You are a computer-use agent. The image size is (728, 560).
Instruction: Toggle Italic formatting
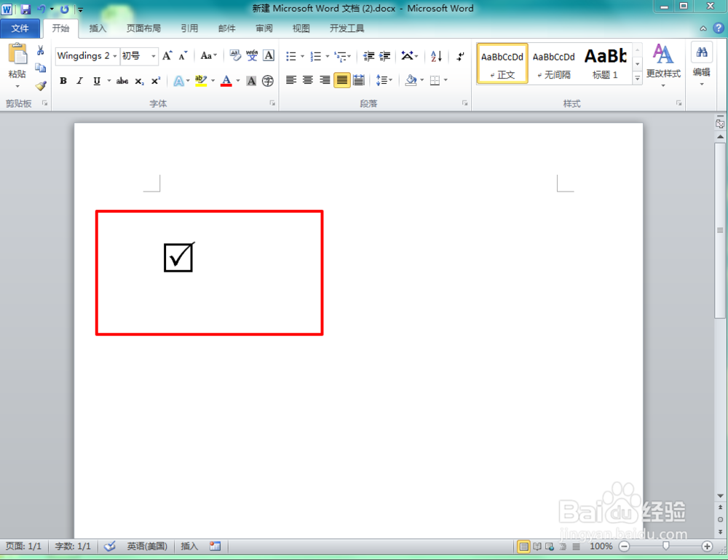pos(80,81)
